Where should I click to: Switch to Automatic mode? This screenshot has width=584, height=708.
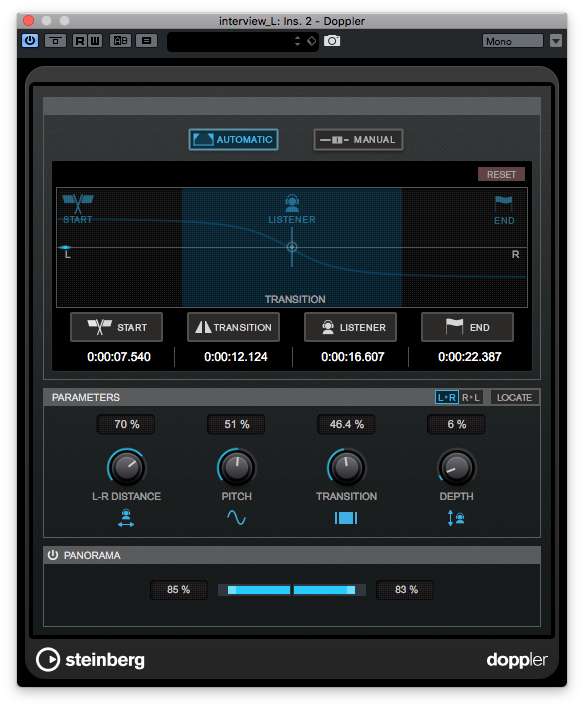[x=233, y=140]
